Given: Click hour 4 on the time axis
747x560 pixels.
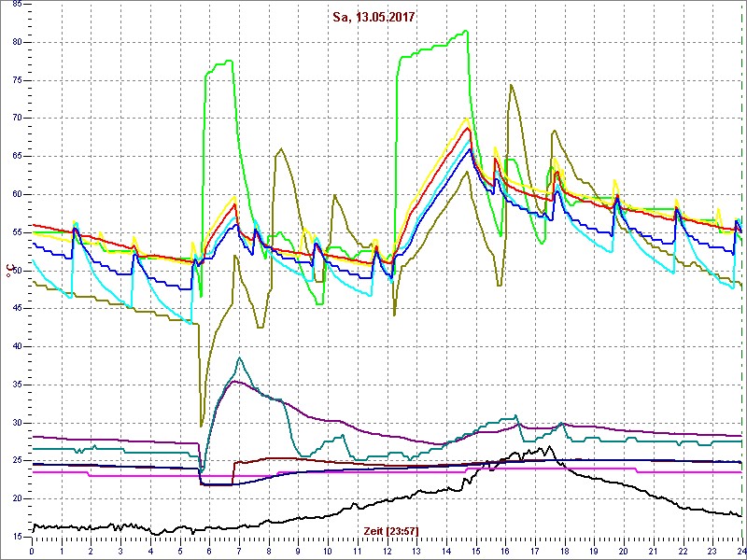Looking at the screenshot, I should (x=150, y=551).
